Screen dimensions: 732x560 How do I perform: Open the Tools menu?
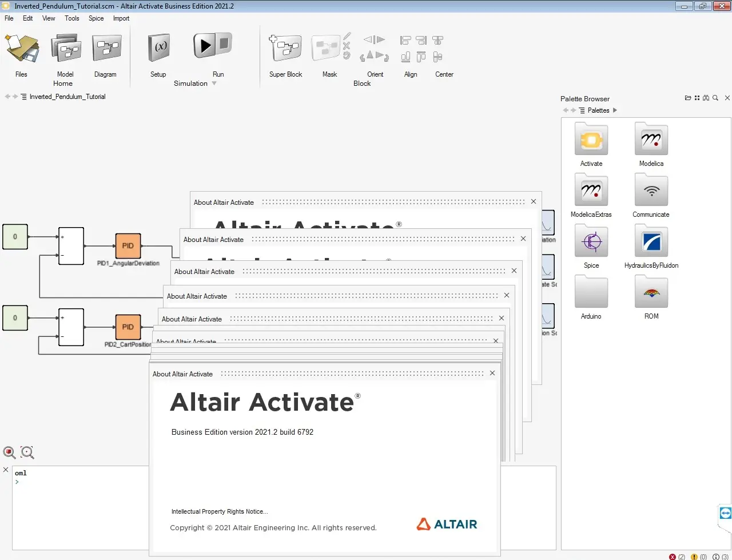coord(72,18)
